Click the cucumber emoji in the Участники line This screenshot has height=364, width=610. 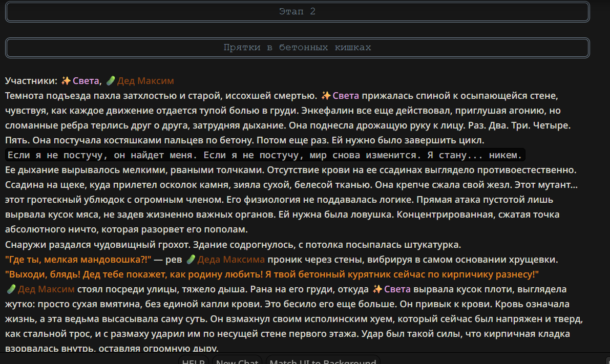111,80
